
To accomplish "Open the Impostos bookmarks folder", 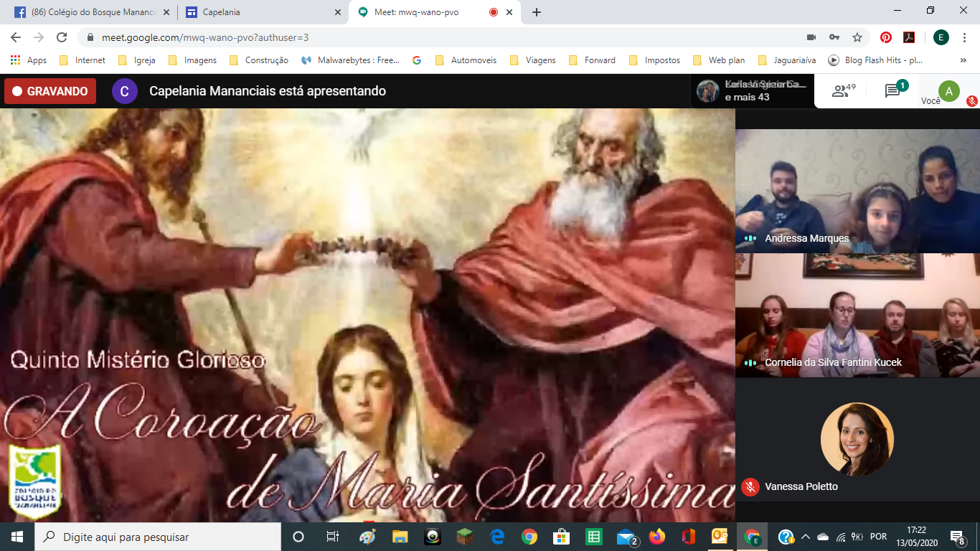I will (654, 60).
